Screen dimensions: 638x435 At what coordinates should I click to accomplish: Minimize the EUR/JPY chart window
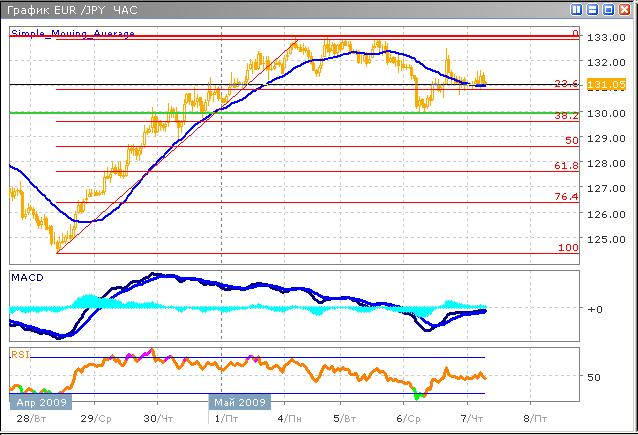tap(593, 9)
